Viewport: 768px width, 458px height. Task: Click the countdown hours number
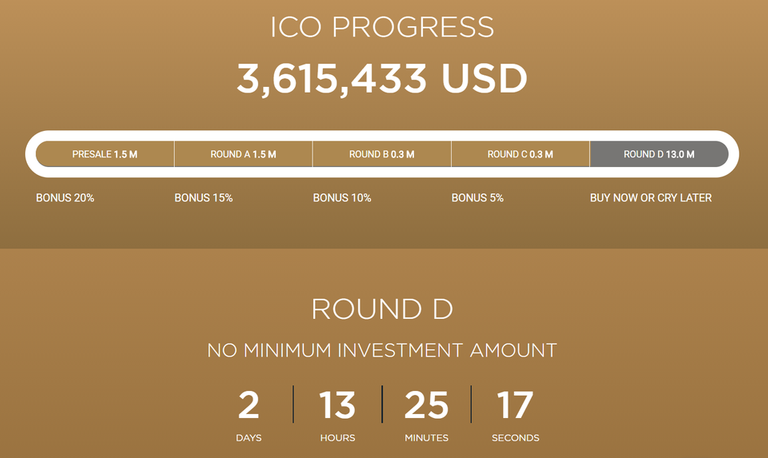[x=337, y=405]
